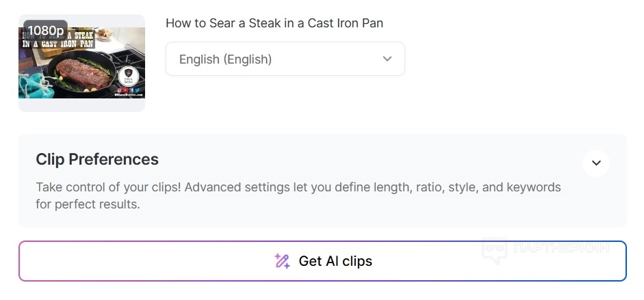Click the round channel logo on the thumbnail

click(x=129, y=76)
